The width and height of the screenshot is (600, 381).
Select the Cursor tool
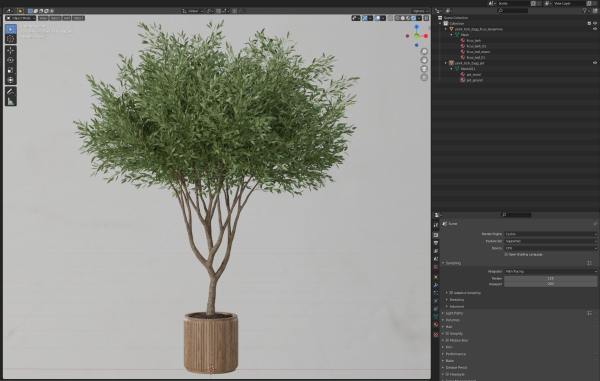11,39
